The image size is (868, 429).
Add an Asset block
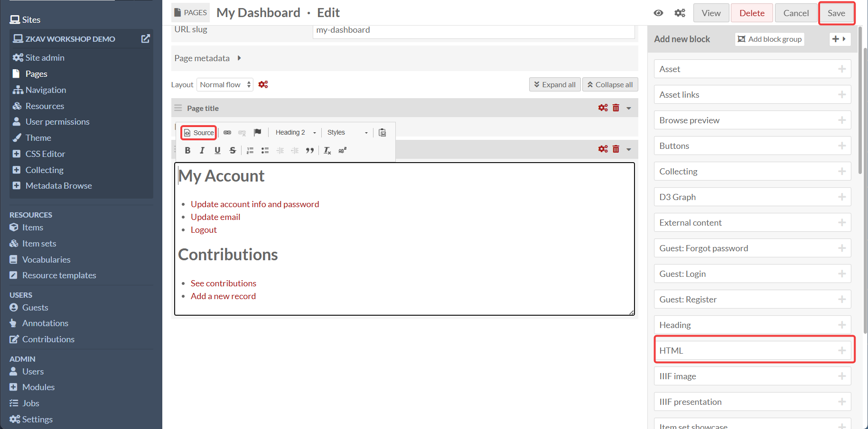(x=752, y=69)
